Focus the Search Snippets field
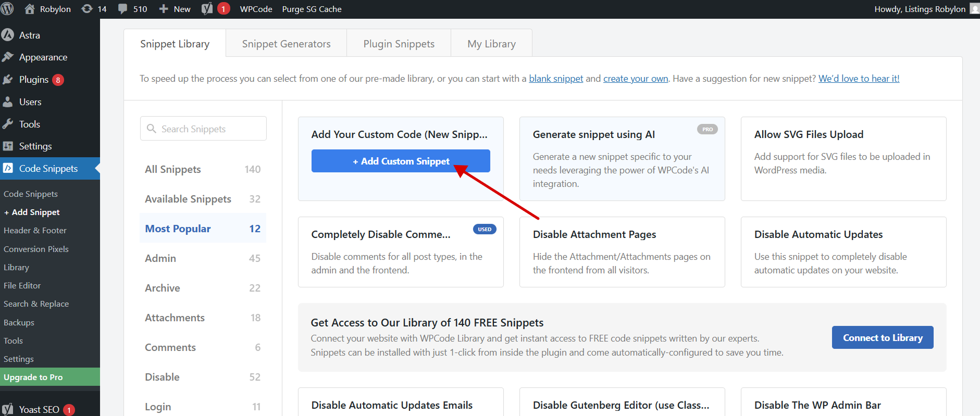 coord(203,129)
